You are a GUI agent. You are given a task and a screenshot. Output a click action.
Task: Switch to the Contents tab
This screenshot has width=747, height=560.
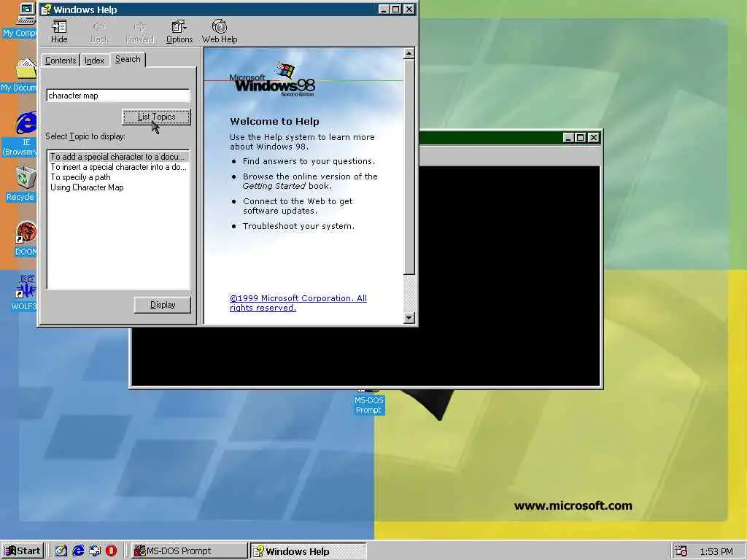(x=61, y=61)
